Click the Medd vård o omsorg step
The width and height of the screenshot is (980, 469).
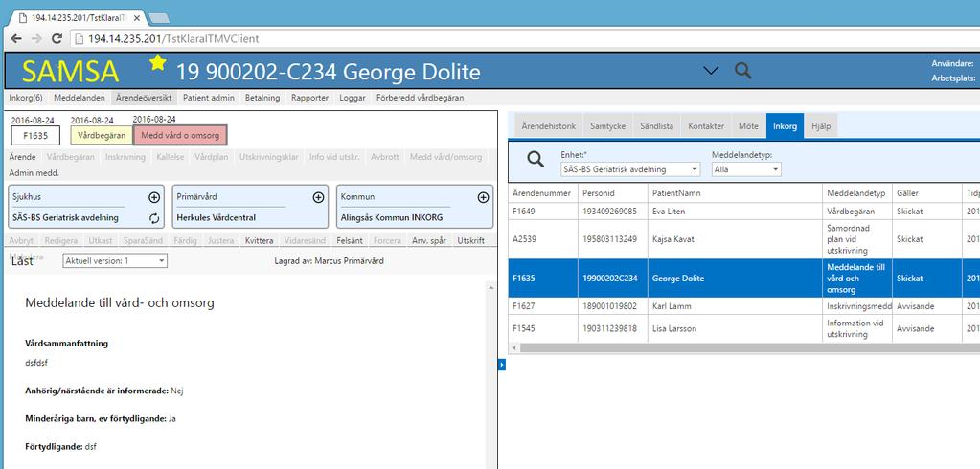[180, 136]
